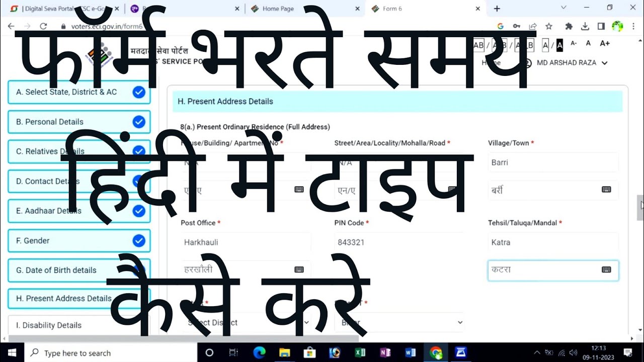Go to B. Personal Details section

pos(79,122)
